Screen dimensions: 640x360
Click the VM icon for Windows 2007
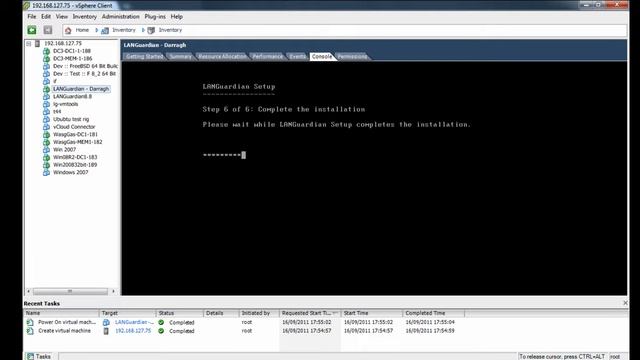(x=47, y=172)
